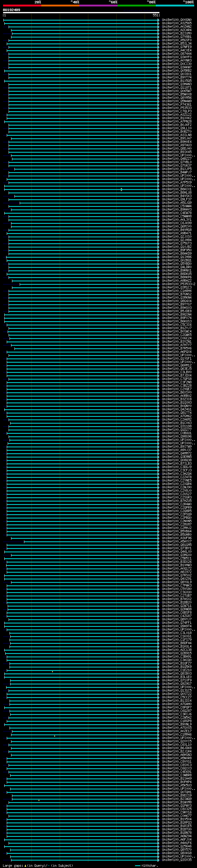Select UniRef100_Q118T1 in the hit list
The width and height of the screenshot is (197, 868).
pos(177,88)
